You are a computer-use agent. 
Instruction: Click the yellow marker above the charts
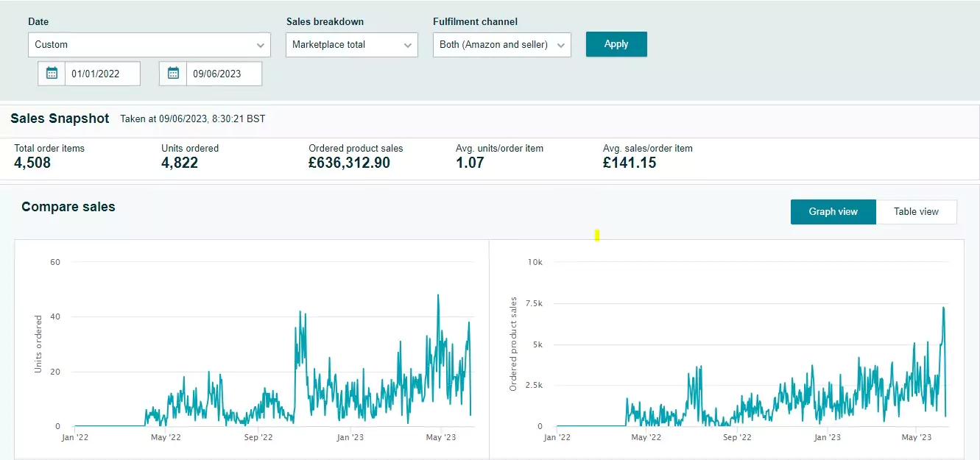[x=597, y=236]
